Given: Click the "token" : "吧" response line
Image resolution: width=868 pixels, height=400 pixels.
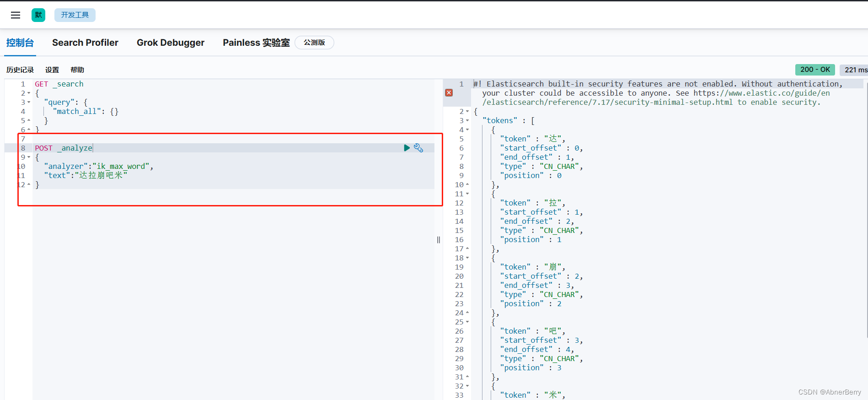Looking at the screenshot, I should pos(533,331).
